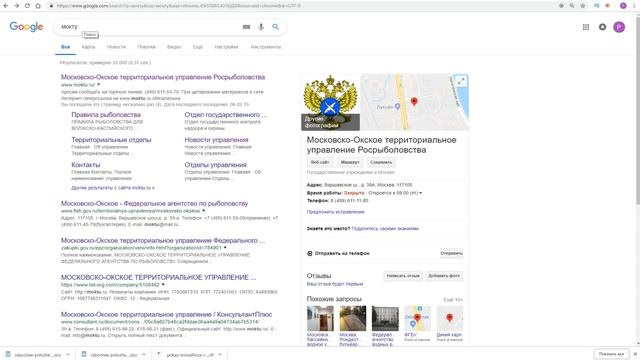The height and width of the screenshot is (360, 640).
Task: Click the Добавить фото button
Action: tap(444, 276)
